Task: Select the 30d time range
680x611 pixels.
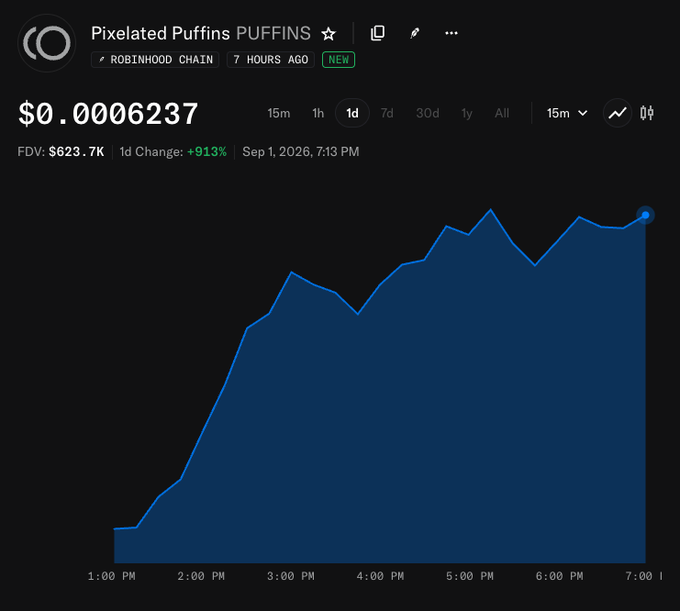Action: (428, 113)
